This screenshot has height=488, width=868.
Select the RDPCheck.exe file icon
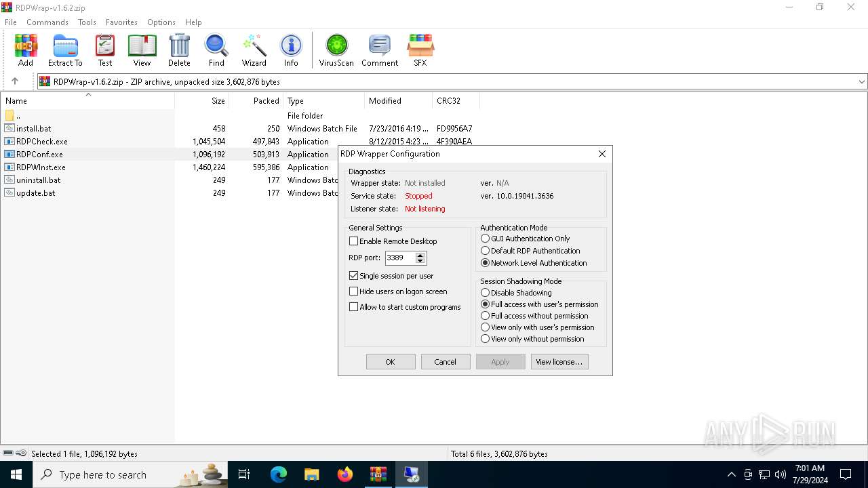coord(9,141)
